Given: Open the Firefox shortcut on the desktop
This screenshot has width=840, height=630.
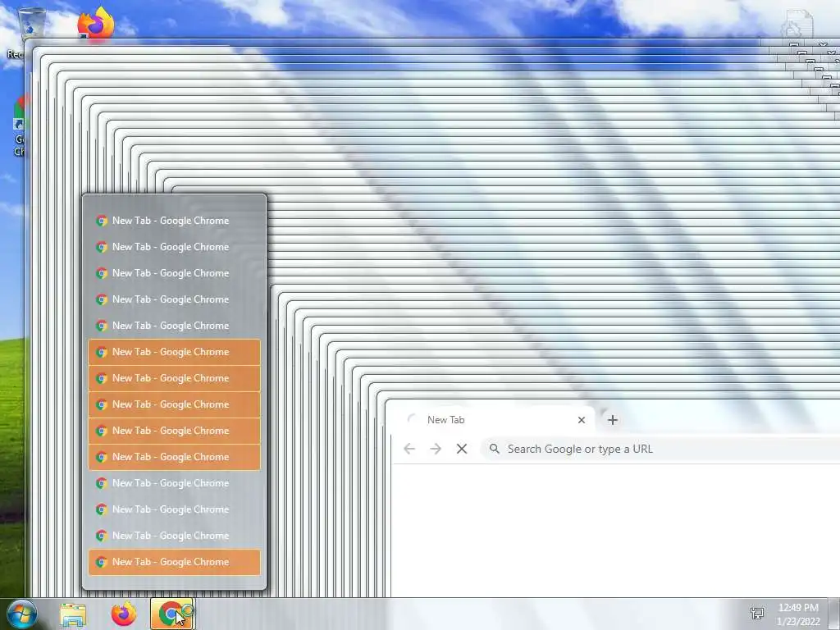Looking at the screenshot, I should (x=96, y=24).
